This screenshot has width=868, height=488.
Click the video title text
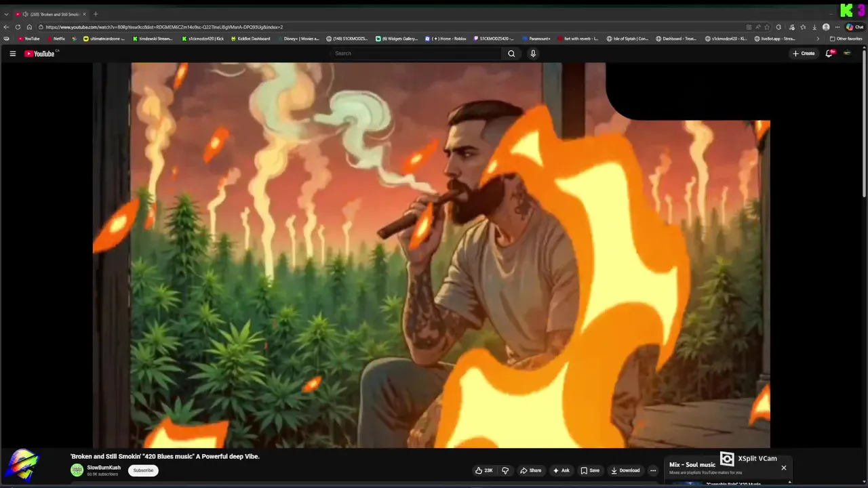[165, 457]
